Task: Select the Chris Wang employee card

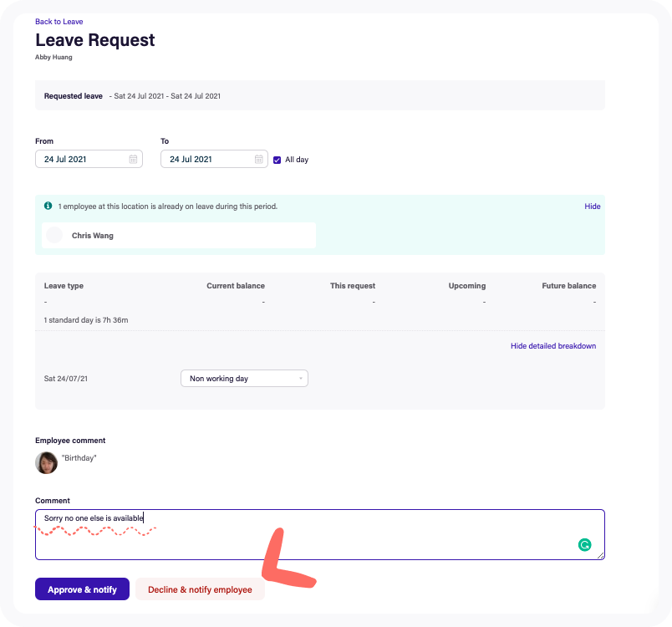Action: pyautogui.click(x=178, y=235)
